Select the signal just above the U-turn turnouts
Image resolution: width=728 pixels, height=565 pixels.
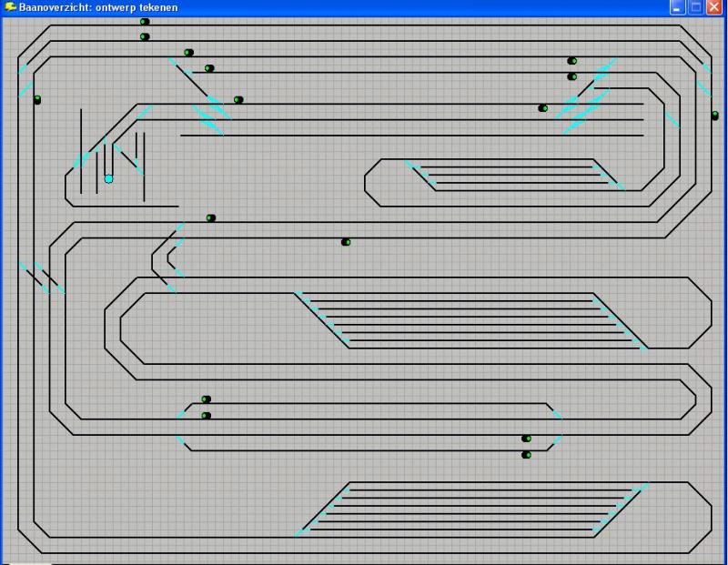210,218
